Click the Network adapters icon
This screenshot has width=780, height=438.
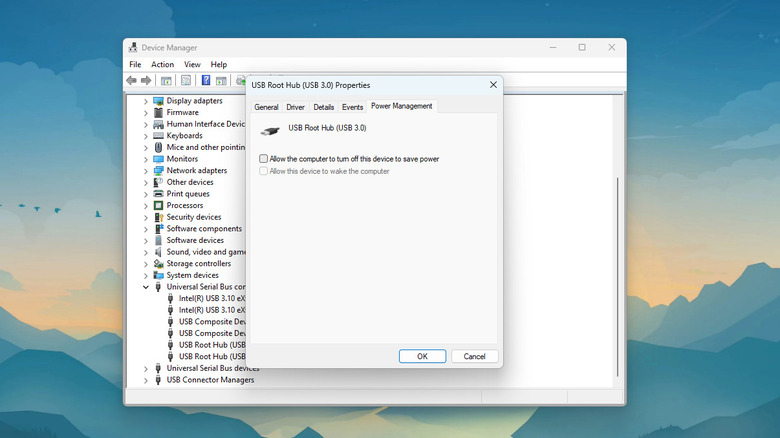coord(158,171)
